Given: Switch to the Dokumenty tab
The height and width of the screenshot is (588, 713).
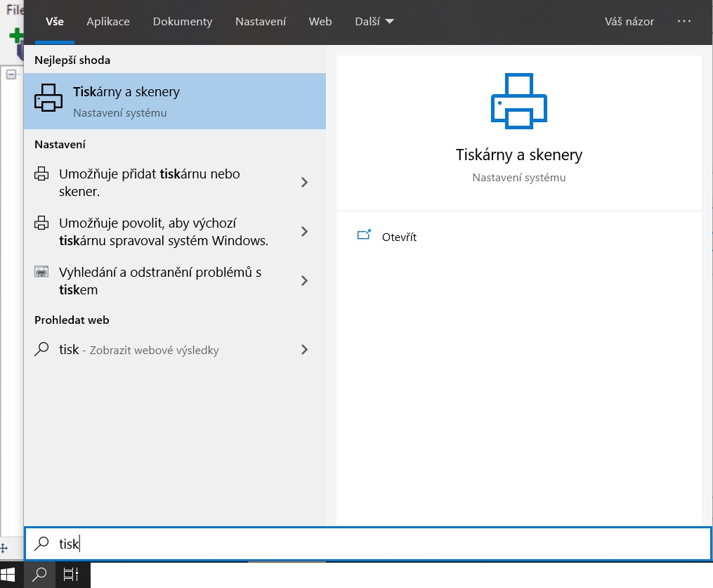Looking at the screenshot, I should pos(183,22).
